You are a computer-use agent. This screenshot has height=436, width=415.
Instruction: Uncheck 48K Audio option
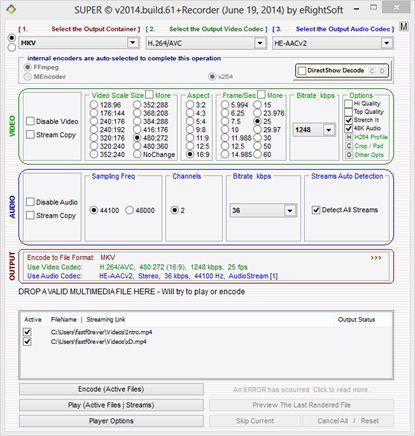click(349, 128)
